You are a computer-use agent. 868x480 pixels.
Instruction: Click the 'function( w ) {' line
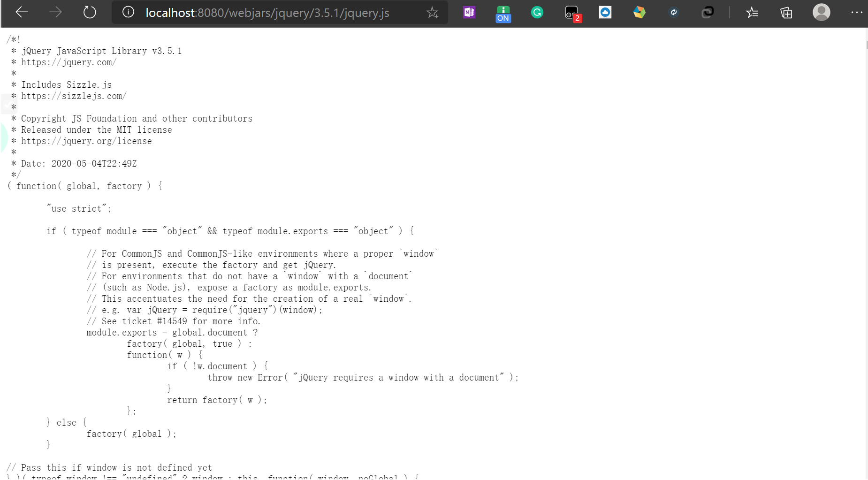tap(164, 355)
